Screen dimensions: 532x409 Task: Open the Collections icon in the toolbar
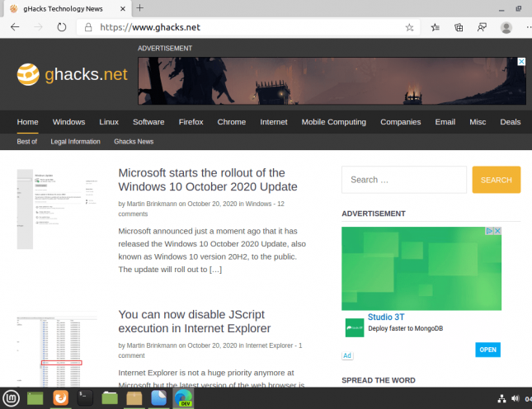pyautogui.click(x=459, y=27)
